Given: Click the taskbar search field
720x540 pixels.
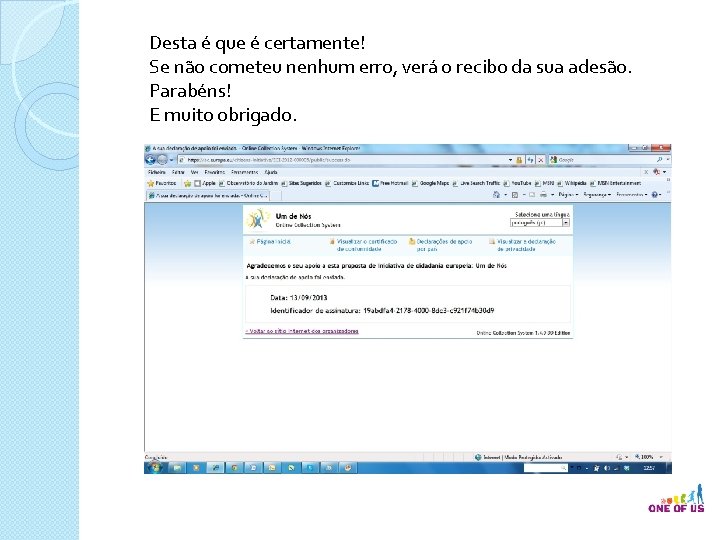Looking at the screenshot, I should (x=546, y=468).
